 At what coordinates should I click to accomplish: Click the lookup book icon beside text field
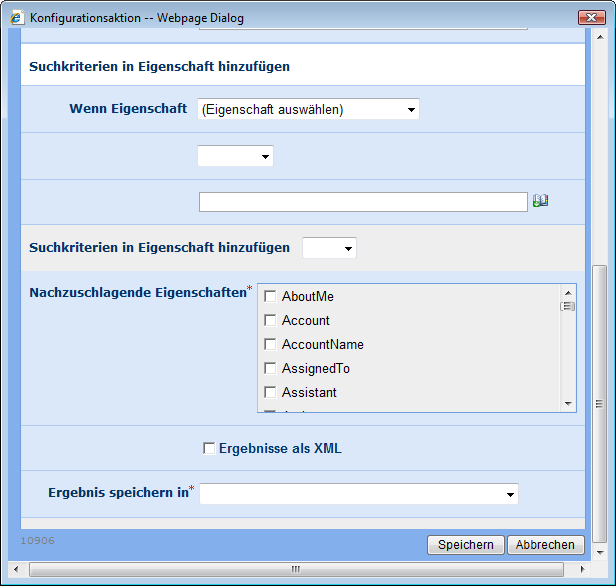point(540,201)
